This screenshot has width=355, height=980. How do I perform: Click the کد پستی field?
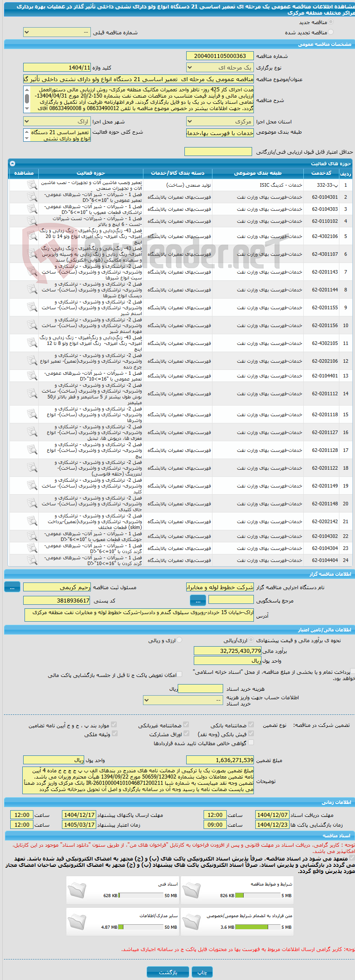coord(57,601)
